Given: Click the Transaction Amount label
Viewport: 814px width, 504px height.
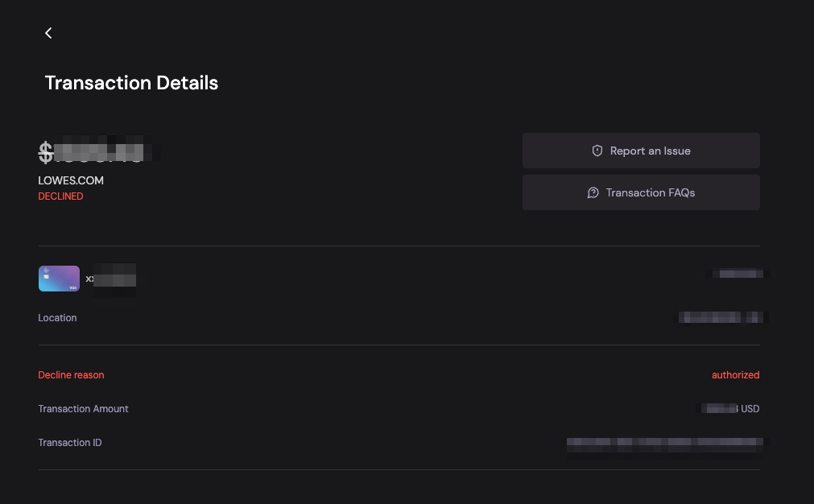Looking at the screenshot, I should click(83, 409).
